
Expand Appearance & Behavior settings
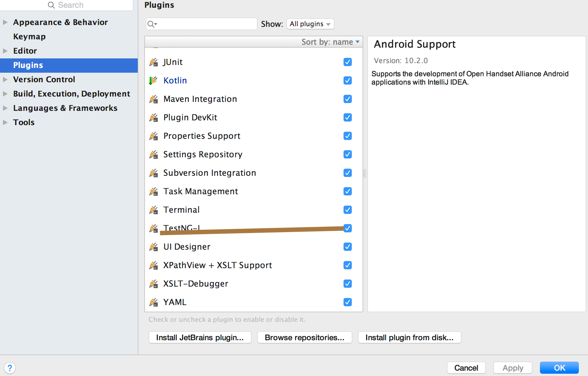5,22
